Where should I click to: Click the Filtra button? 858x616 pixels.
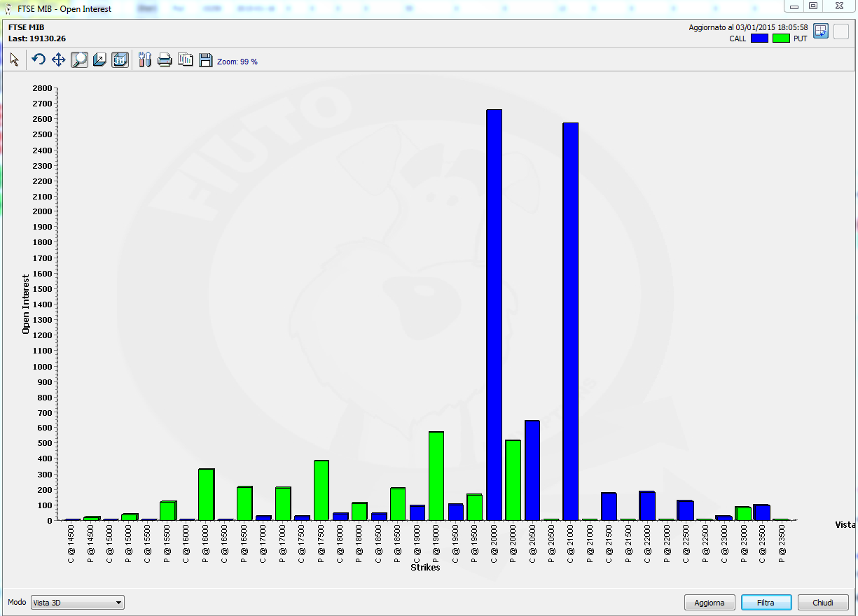(766, 602)
